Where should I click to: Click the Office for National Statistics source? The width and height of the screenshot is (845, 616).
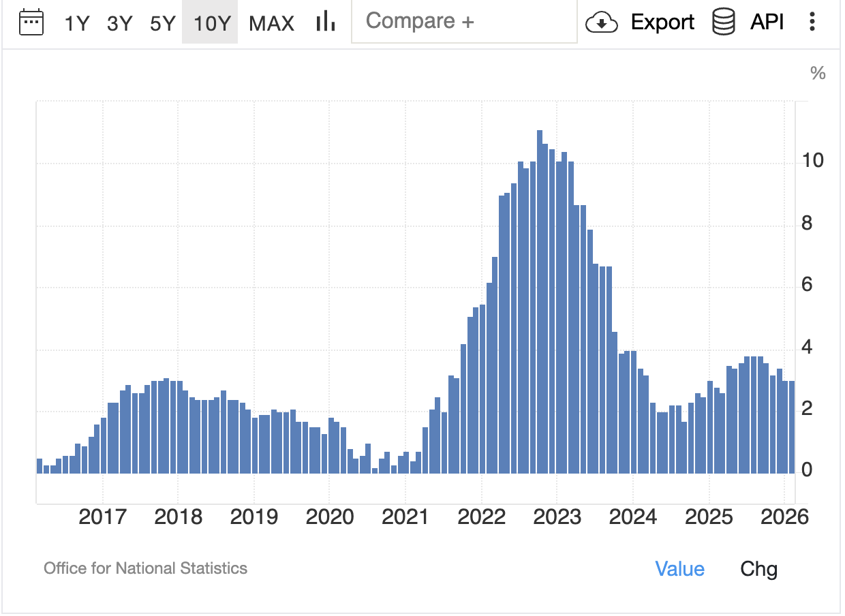tap(146, 568)
